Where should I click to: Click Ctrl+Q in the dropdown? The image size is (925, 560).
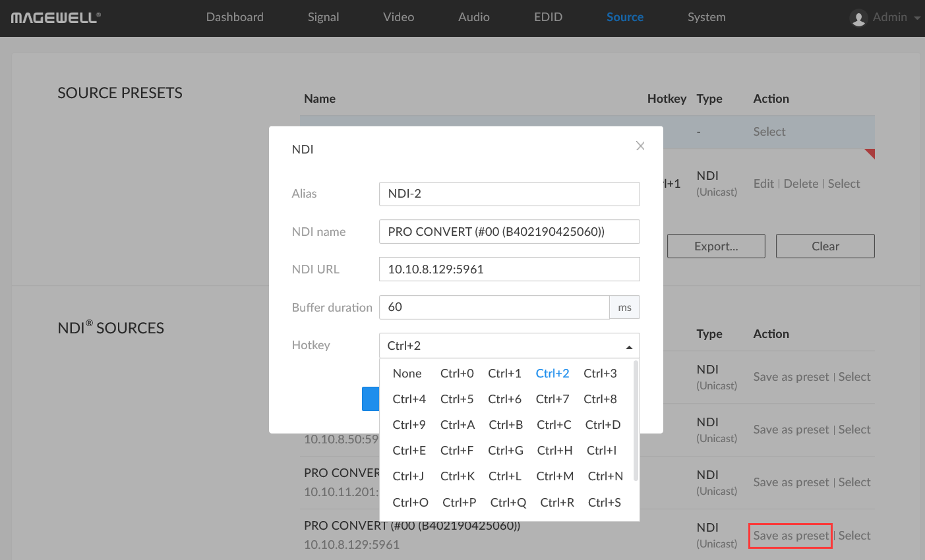point(508,503)
